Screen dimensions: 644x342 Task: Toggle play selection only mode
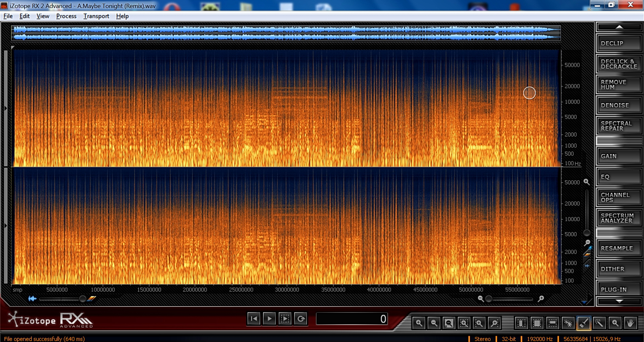tap(285, 319)
